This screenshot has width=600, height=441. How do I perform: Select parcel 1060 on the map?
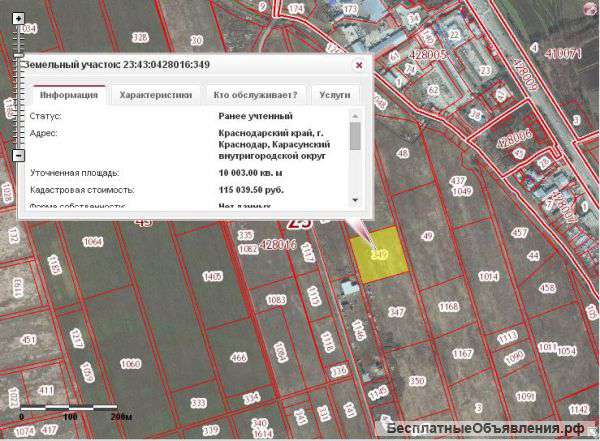coord(130,363)
